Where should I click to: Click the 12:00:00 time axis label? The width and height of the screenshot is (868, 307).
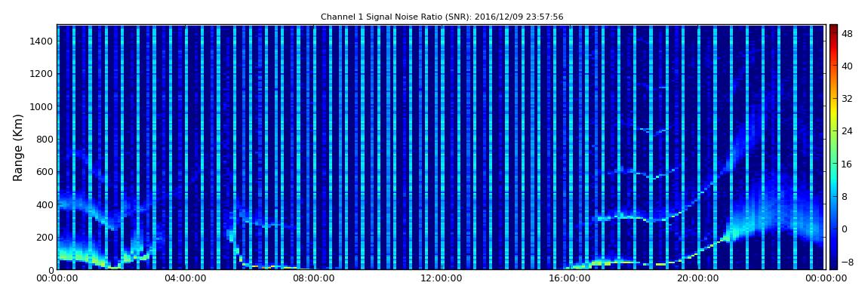(442, 279)
